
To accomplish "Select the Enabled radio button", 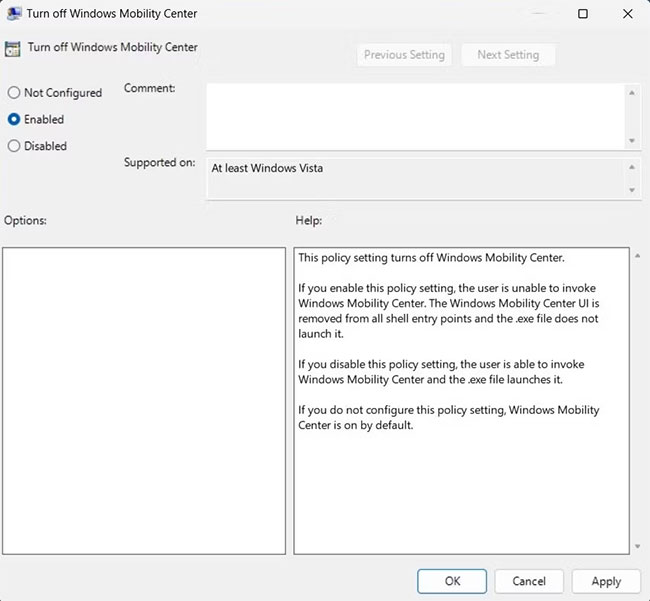I will pos(14,119).
